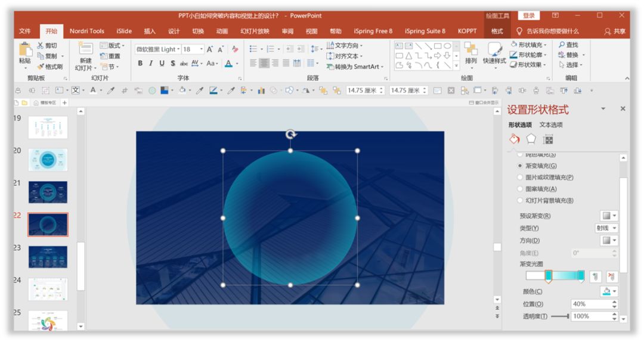Clear all text formatting
Image resolution: width=644 pixels, height=342 pixels.
pos(235,49)
